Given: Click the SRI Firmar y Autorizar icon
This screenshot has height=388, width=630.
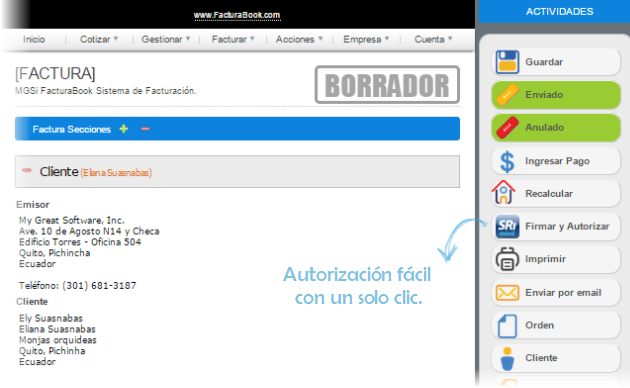Looking at the screenshot, I should pyautogui.click(x=507, y=227).
